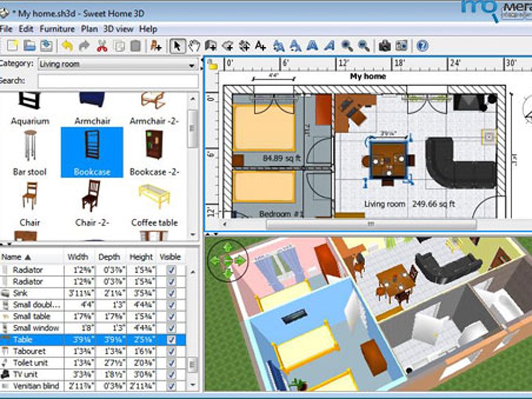532x399 pixels.
Task: Open Help from the blue question icon
Action: point(422,46)
